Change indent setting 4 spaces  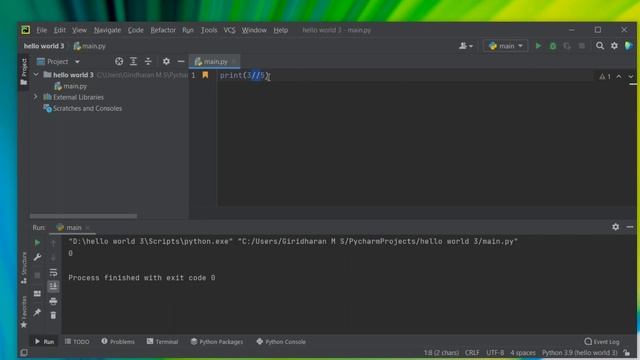[x=523, y=353]
